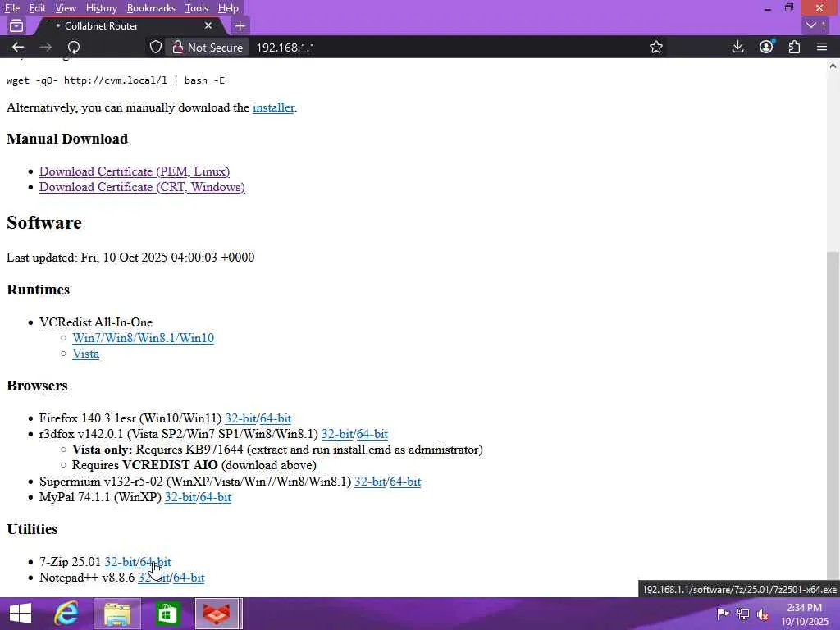
Task: Open a new tab with plus button
Action: click(240, 25)
